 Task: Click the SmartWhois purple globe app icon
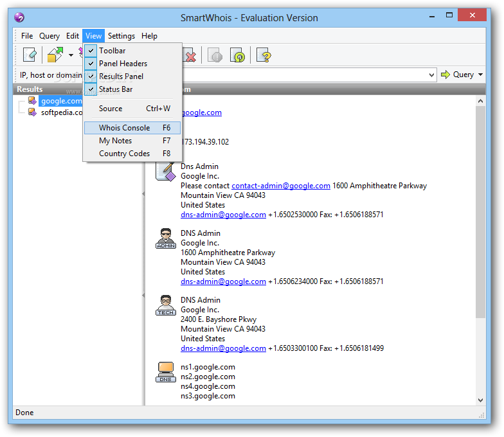[19, 17]
